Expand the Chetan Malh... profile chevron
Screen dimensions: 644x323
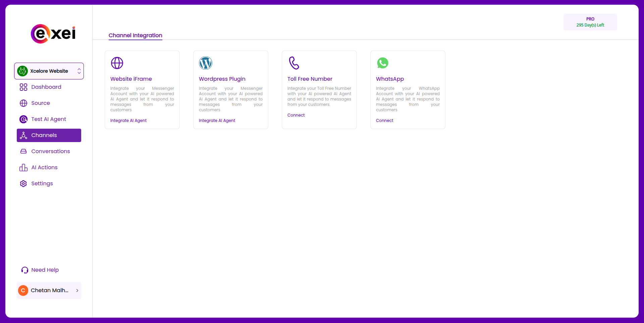coord(77,290)
